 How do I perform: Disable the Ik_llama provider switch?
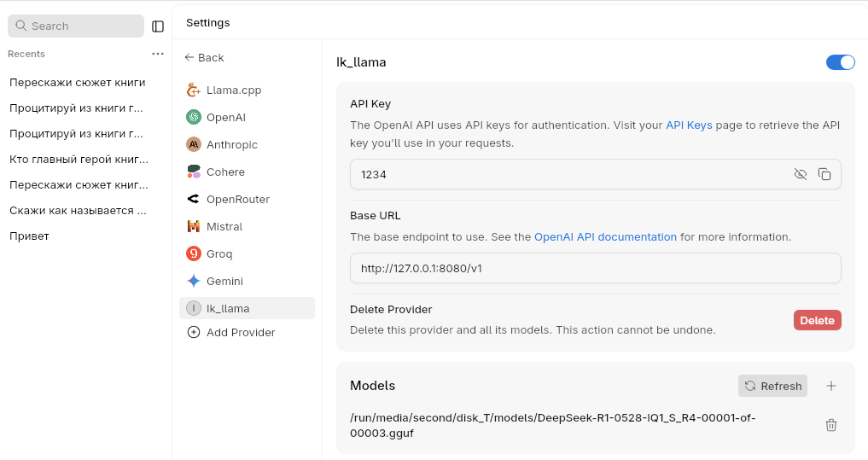coord(840,62)
